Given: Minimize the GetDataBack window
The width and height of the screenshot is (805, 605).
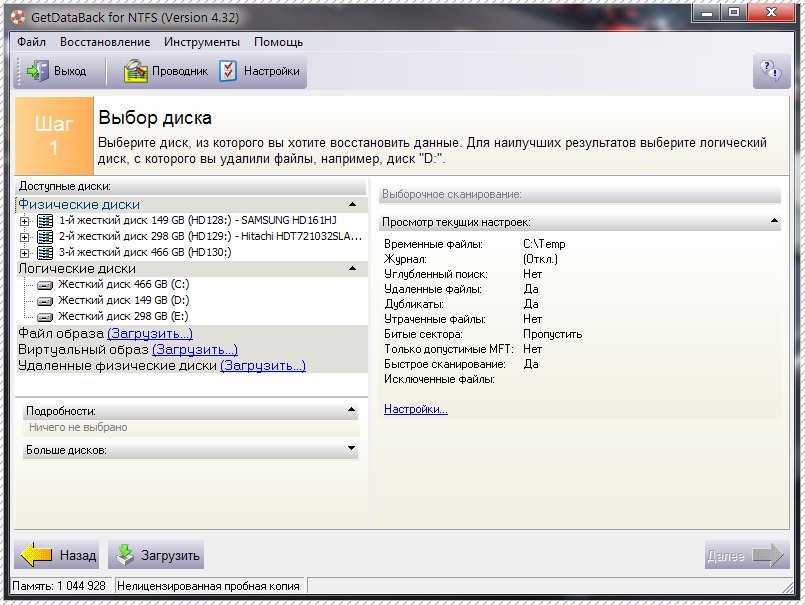Looking at the screenshot, I should point(707,12).
